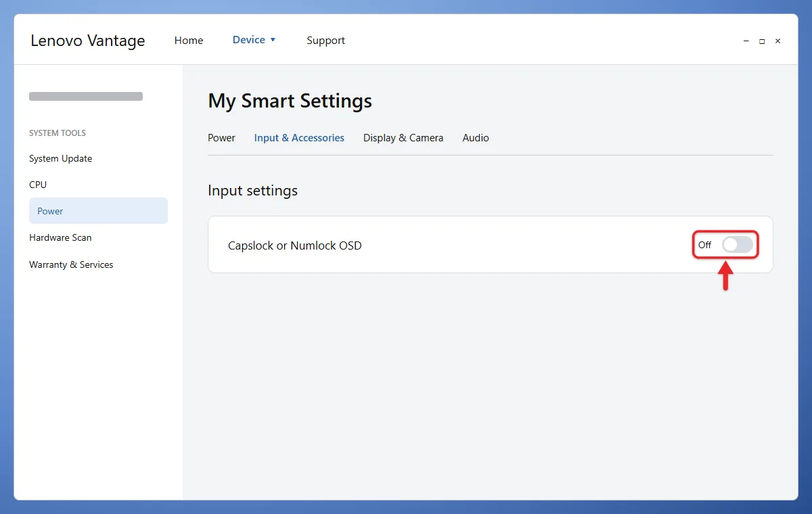Open Hardware Scan in sidebar
Image resolution: width=812 pixels, height=514 pixels.
[x=60, y=237]
